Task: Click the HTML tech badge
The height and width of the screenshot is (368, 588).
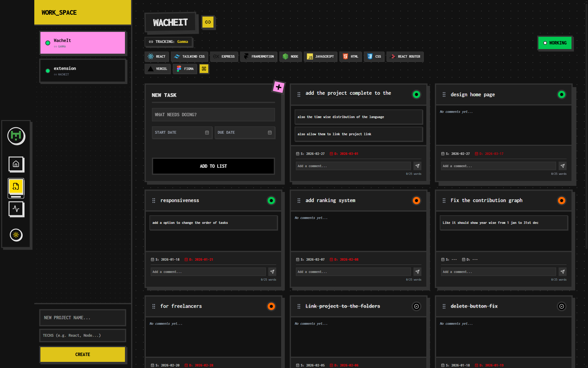Action: pyautogui.click(x=351, y=56)
